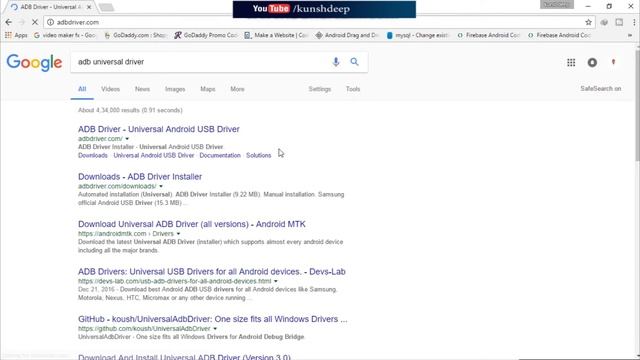Click the Google search input field
This screenshot has width=640, height=360.
200,62
